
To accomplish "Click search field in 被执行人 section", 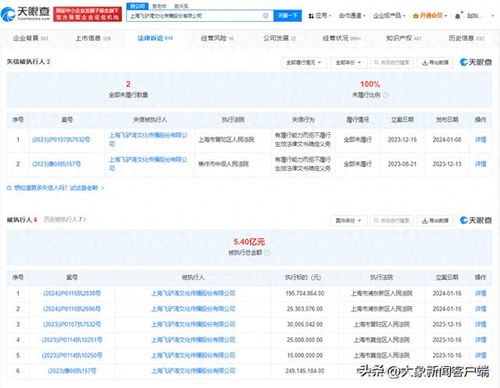I will 392,221.
